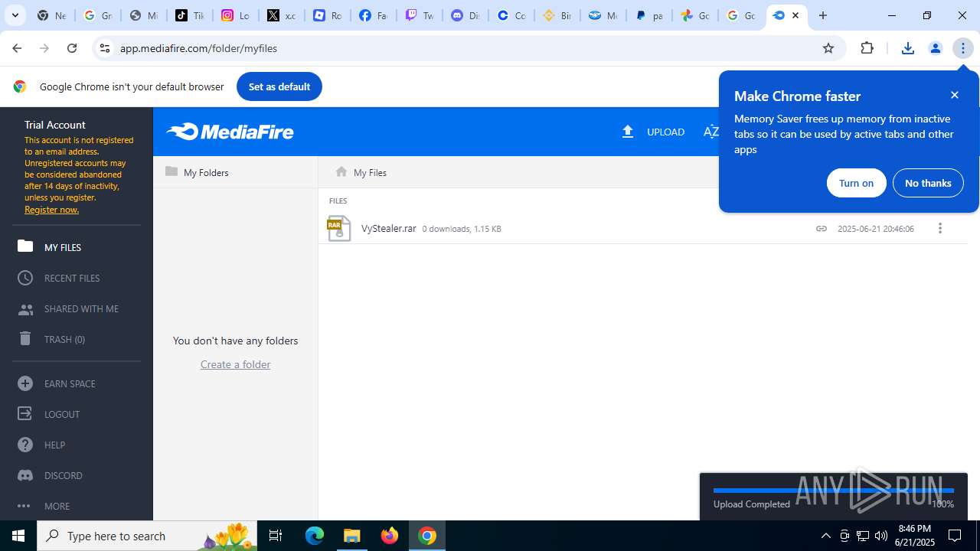Open the notification center icon

tap(955, 536)
